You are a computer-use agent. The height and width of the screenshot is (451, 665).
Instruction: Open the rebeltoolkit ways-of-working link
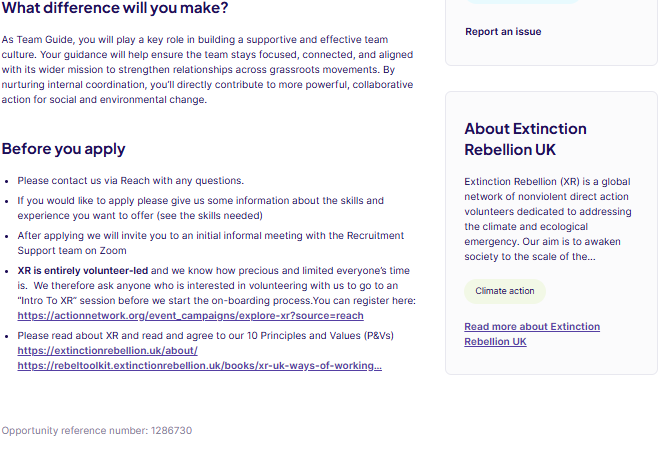pos(199,365)
